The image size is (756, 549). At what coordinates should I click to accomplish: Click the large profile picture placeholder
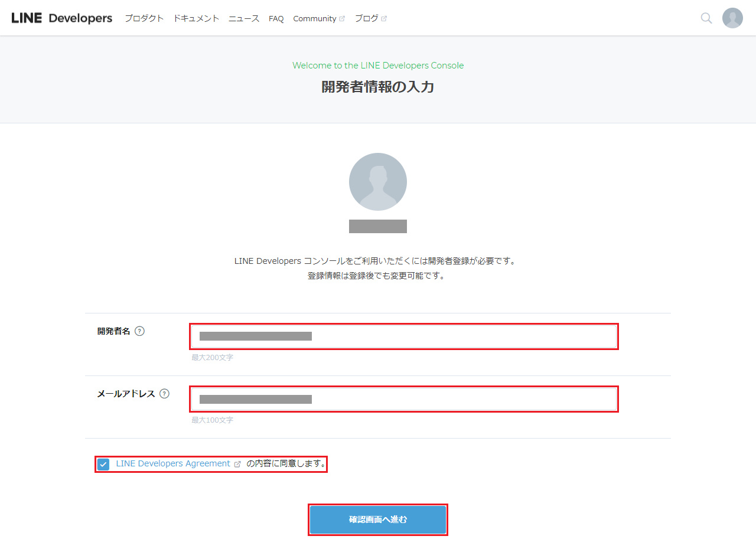point(378,182)
